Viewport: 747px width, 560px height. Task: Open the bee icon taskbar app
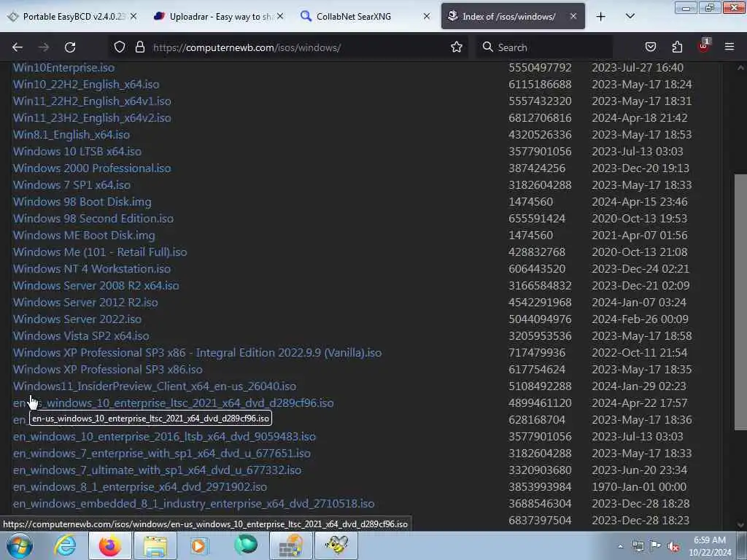(x=337, y=545)
